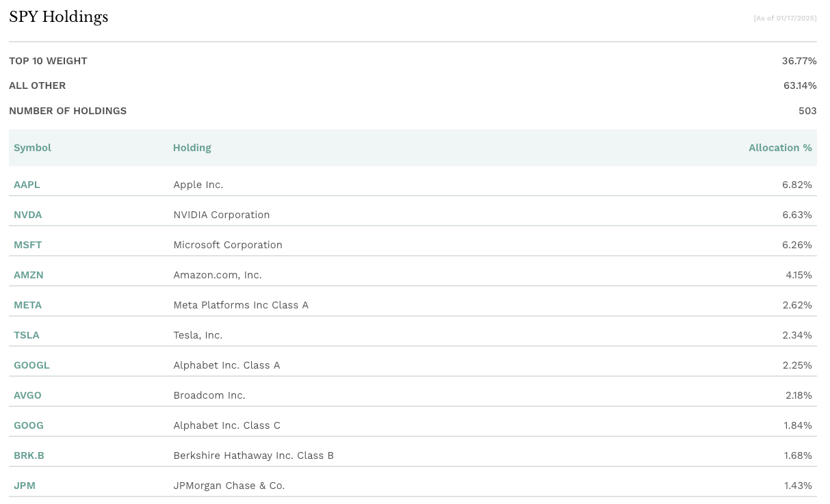Select the Tesla, Inc. holding name
The height and width of the screenshot is (504, 830).
pos(198,335)
